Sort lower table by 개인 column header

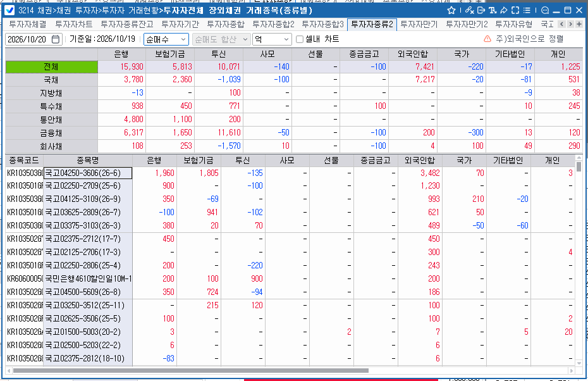[x=553, y=160]
